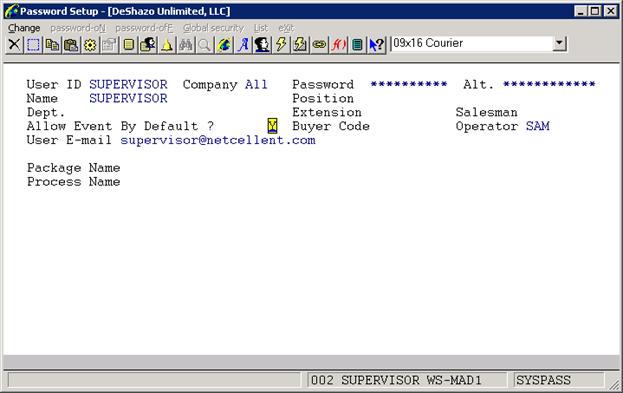Click the plain lightning bolt icon
Image resolution: width=623 pixels, height=393 pixels.
[x=281, y=45]
